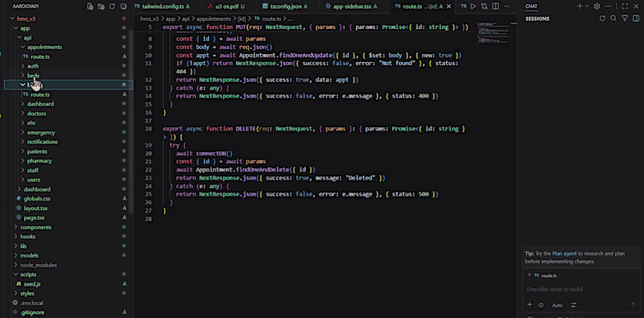Collapse the hms_v3 root folder
Viewport: 644px width, 318px height.
(68, 19)
